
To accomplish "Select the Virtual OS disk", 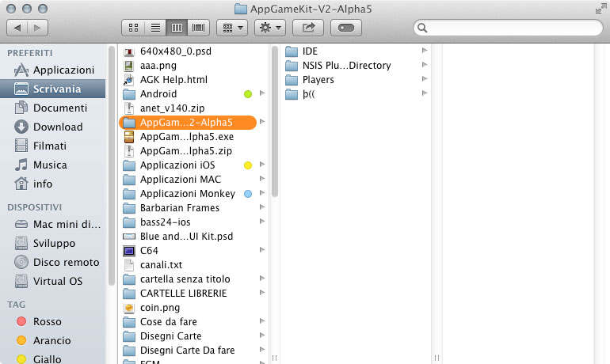I will coord(53,281).
